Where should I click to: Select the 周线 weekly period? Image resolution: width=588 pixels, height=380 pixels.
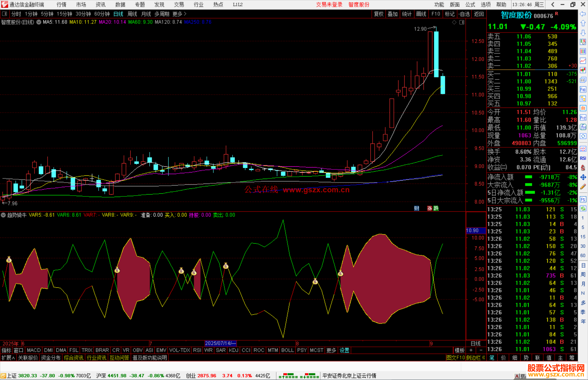point(132,14)
